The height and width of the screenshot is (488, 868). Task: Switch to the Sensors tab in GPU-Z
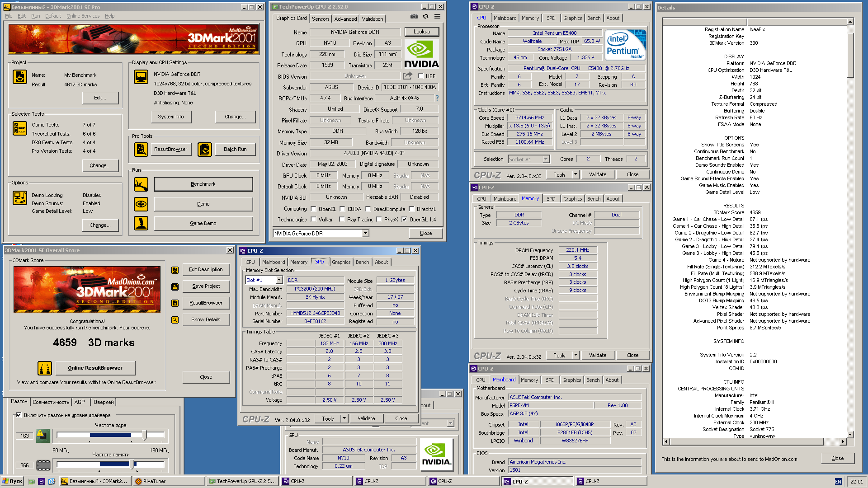[x=321, y=19]
